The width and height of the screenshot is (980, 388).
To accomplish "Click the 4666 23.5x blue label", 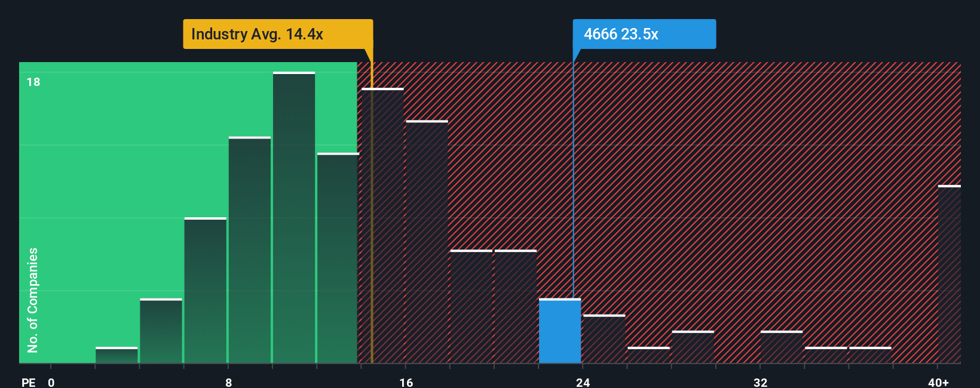I will pos(644,34).
